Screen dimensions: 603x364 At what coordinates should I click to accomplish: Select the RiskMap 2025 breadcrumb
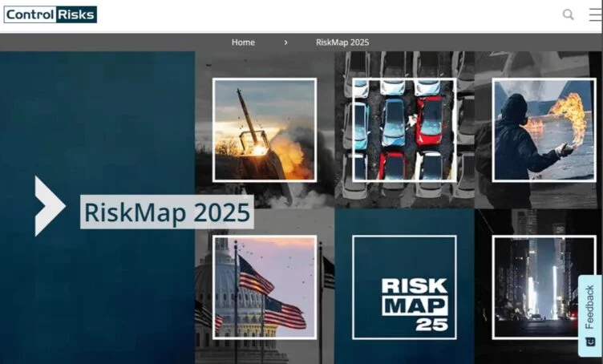(x=342, y=42)
